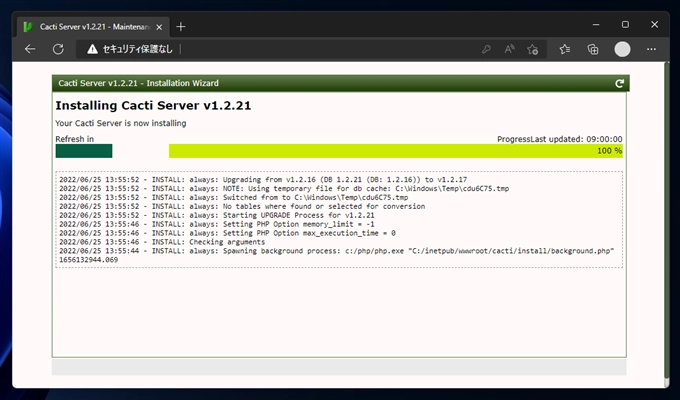The height and width of the screenshot is (400, 680).
Task: Click the 'セキュリティ保護なし' security label
Action: (x=137, y=49)
